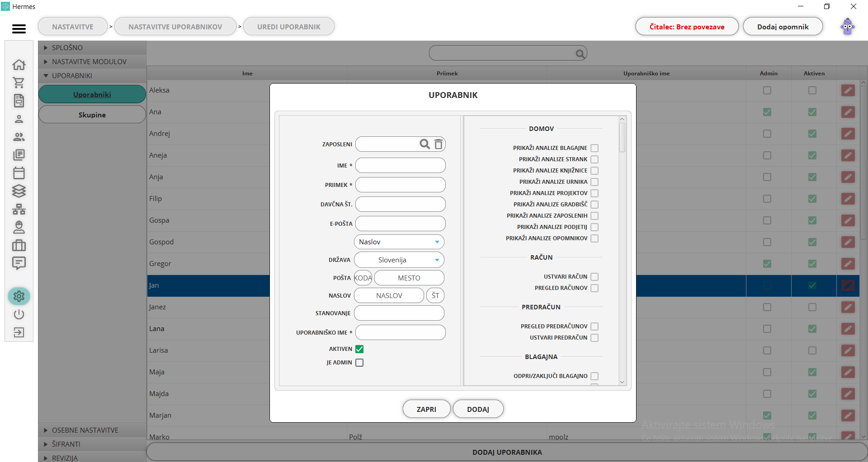Uncheck the Aktiven checkbox in dialog
The image size is (868, 462).
pyautogui.click(x=359, y=349)
